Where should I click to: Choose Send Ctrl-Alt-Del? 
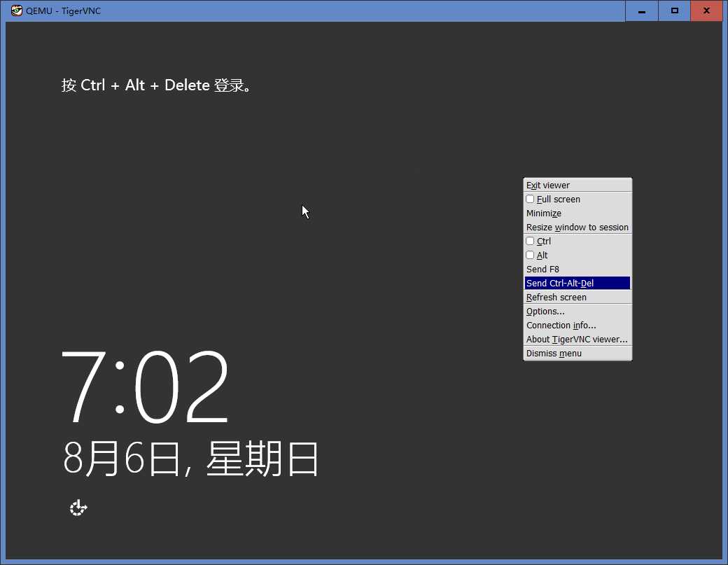pos(577,283)
